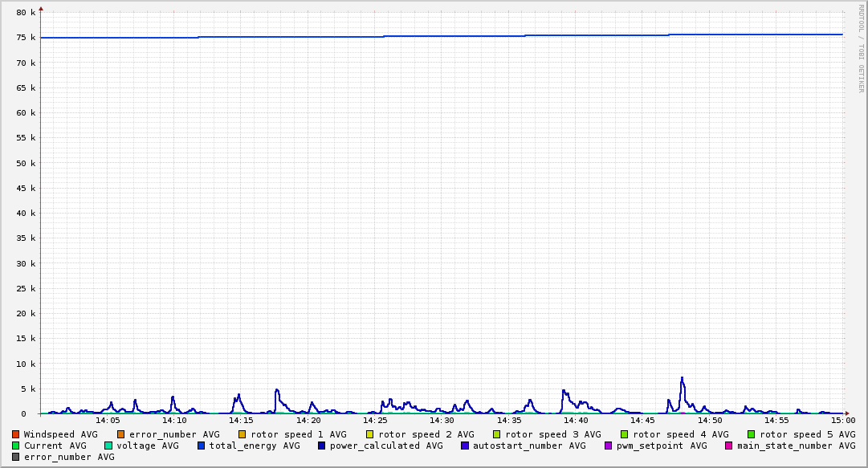
Task: Click the rotor speed 1 AVG legend swatch
Action: tap(242, 434)
